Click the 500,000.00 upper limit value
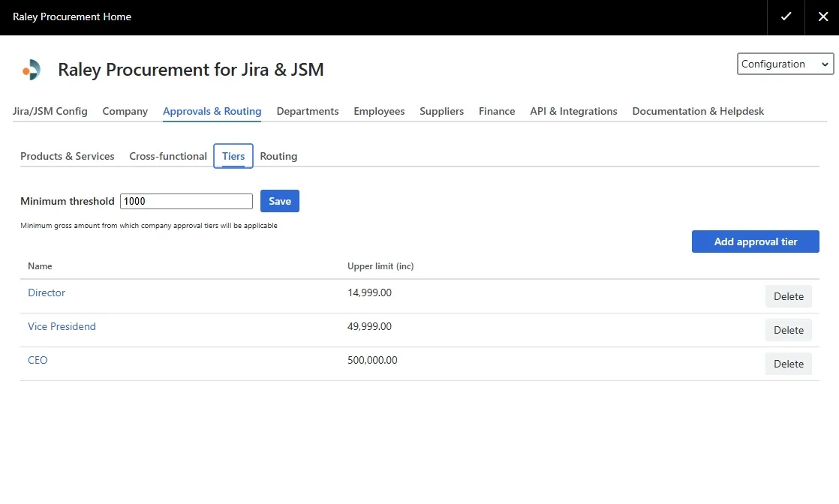This screenshot has height=504, width=839. (372, 360)
